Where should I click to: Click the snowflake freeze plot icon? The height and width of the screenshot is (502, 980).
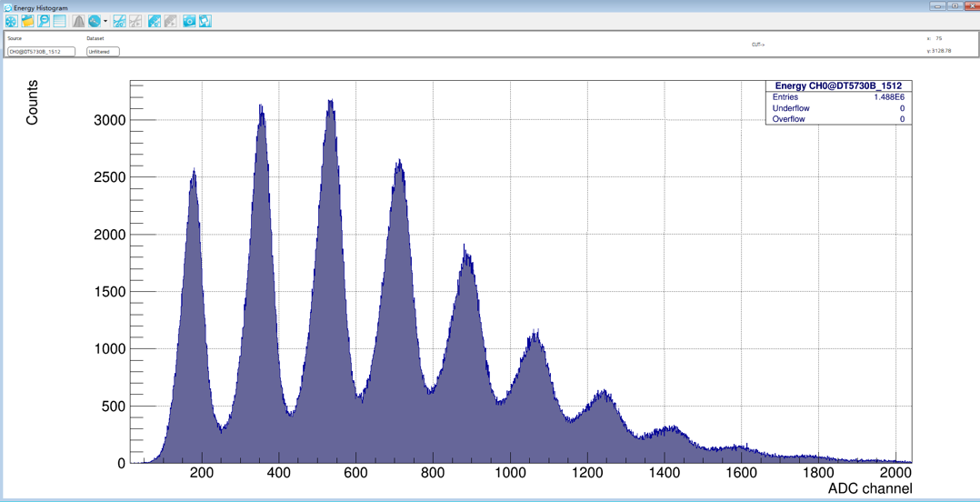click(11, 21)
